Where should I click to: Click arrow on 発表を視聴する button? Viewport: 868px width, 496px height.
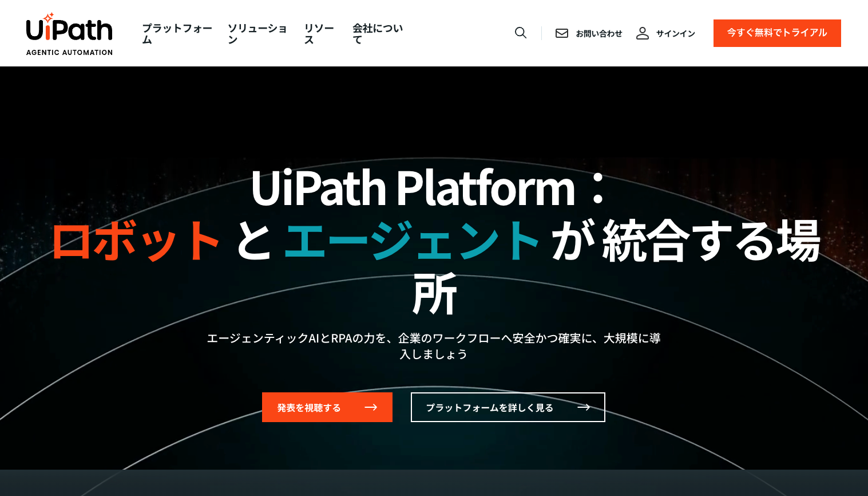(x=371, y=407)
